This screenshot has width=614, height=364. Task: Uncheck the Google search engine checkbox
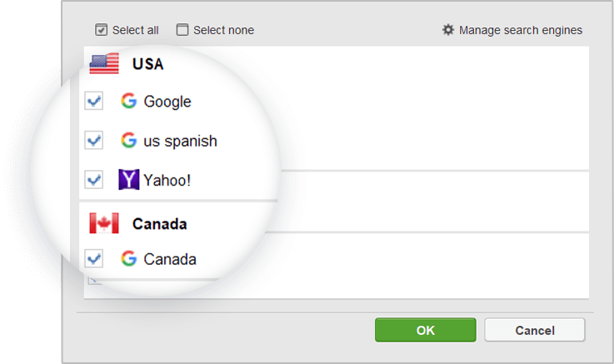coord(94,101)
